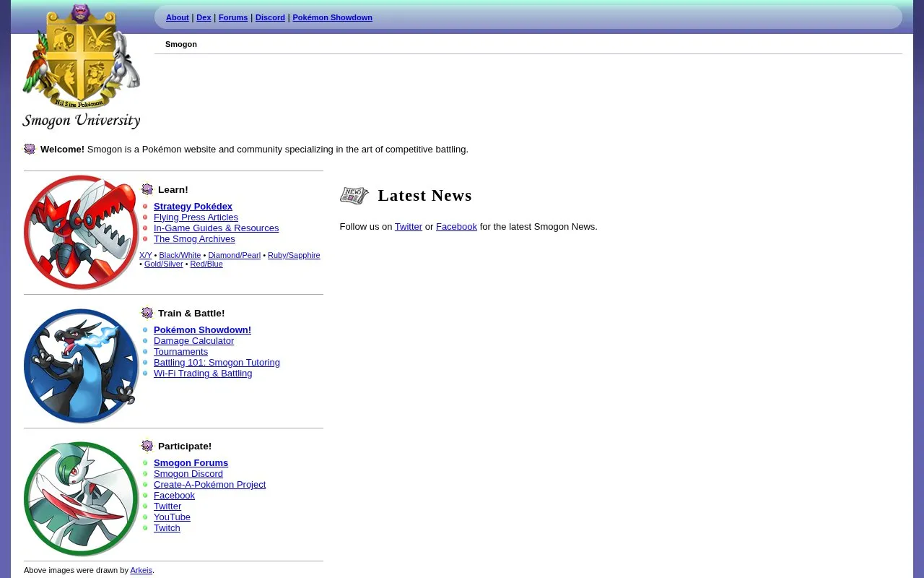Viewport: 924px width, 578px height.
Task: Click the Koffing icon next to Learn!
Action: pos(147,189)
